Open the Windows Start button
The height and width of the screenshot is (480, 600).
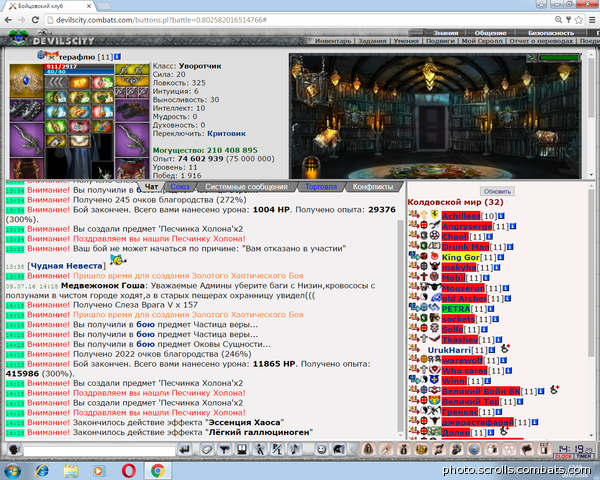point(13,470)
